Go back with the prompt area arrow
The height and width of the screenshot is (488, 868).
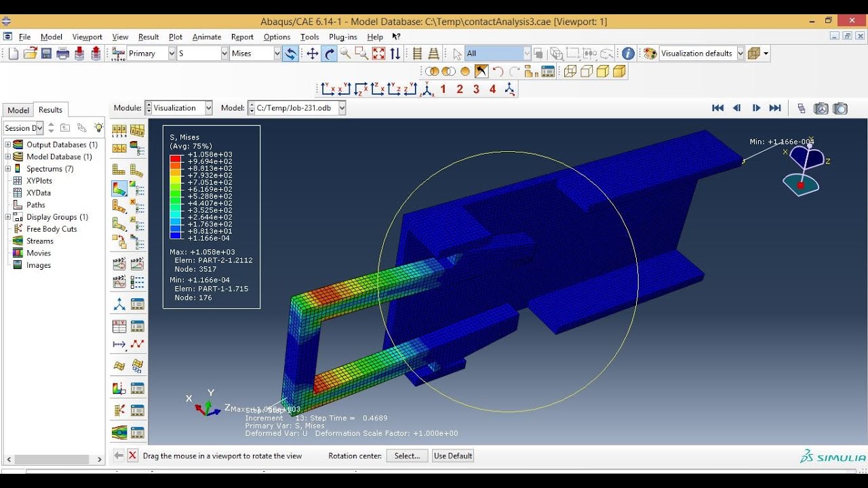point(119,456)
